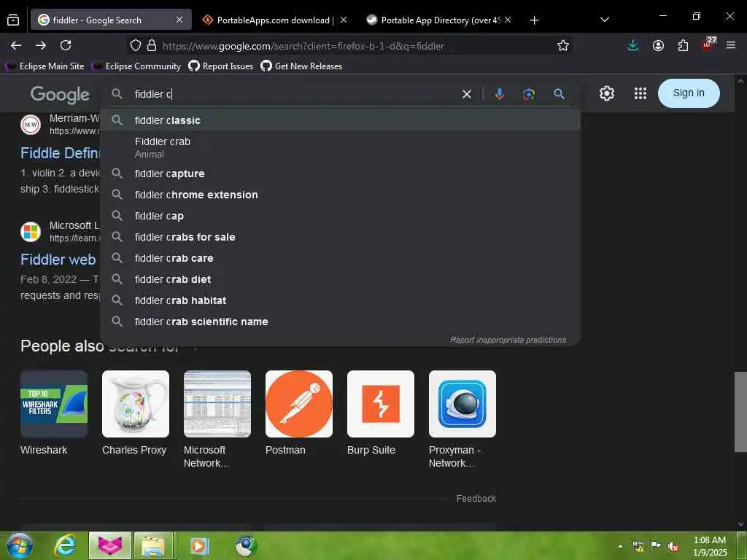Viewport: 747px width, 560px height.
Task: Click the Firefox back arrow
Action: click(16, 46)
